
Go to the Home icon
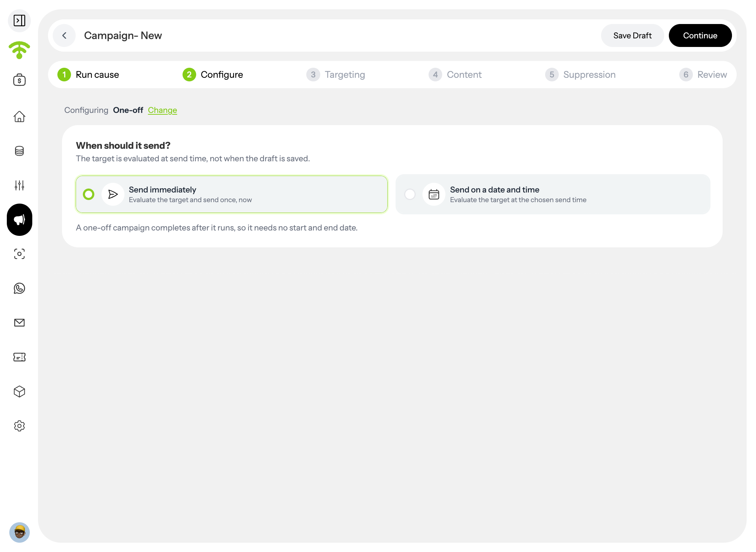[19, 116]
